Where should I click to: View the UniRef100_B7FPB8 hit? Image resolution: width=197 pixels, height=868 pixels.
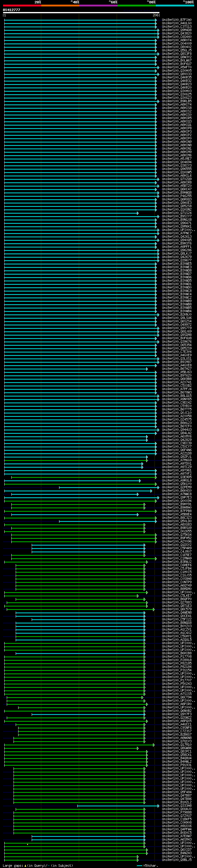click(x=177, y=511)
